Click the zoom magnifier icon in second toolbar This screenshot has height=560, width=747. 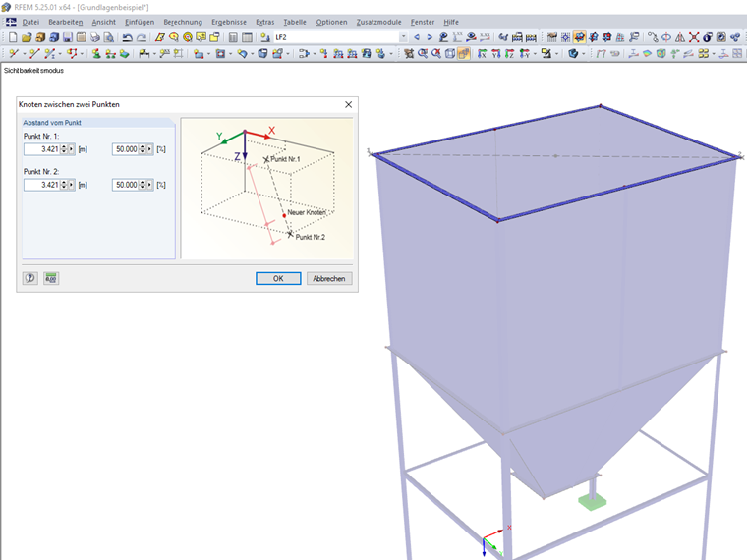(x=423, y=53)
